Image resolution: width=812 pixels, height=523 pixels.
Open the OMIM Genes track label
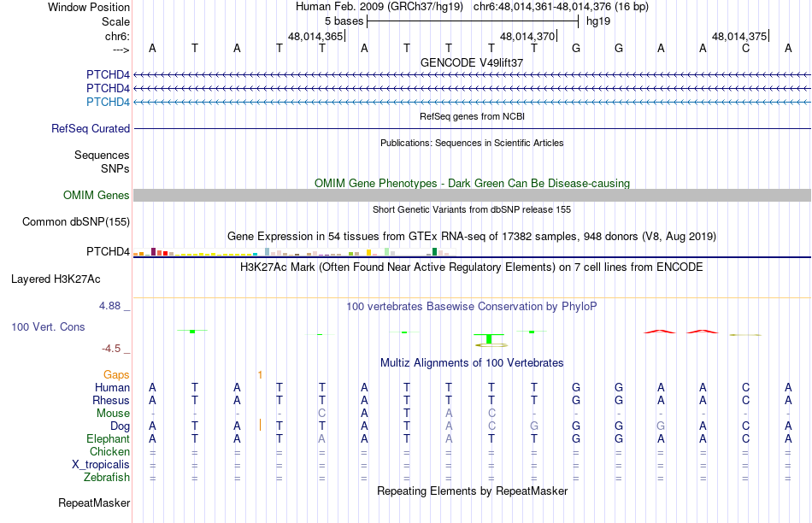(96, 195)
